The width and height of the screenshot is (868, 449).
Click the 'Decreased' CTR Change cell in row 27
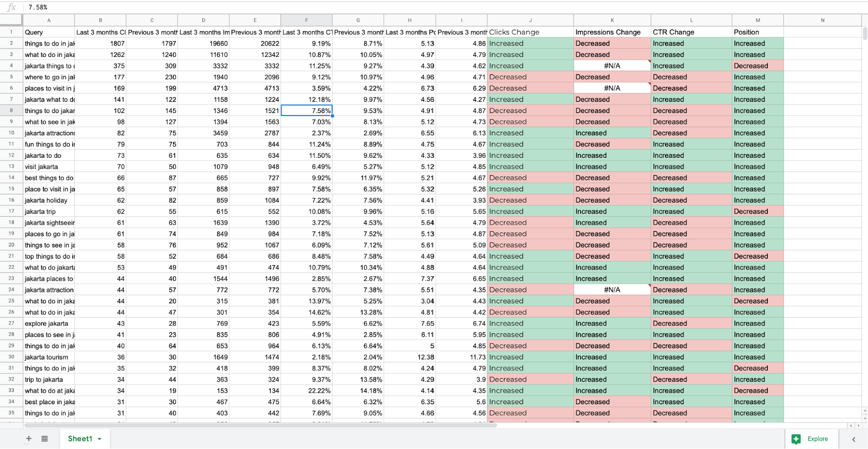tap(691, 323)
